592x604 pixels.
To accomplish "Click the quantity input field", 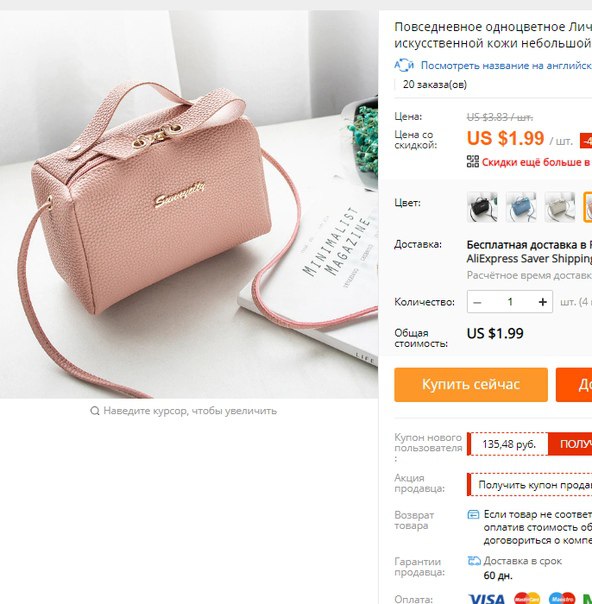I will [x=510, y=302].
